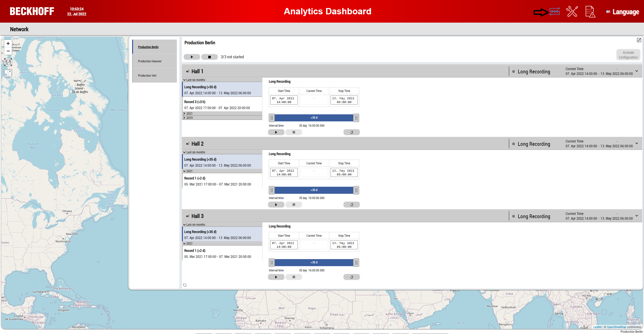Click the play icon on Hall 3 recording
The height and width of the screenshot is (334, 644).
pyautogui.click(x=276, y=276)
